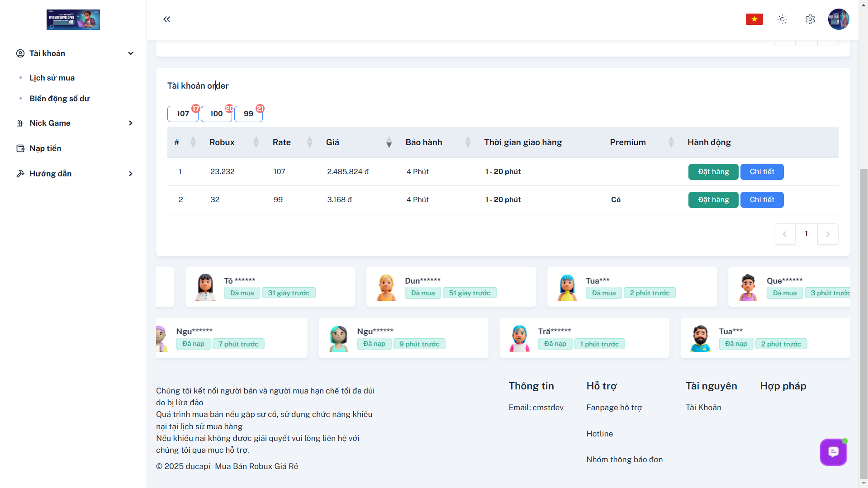Open Biến động số dư page
This screenshot has height=488, width=868.
[x=60, y=99]
